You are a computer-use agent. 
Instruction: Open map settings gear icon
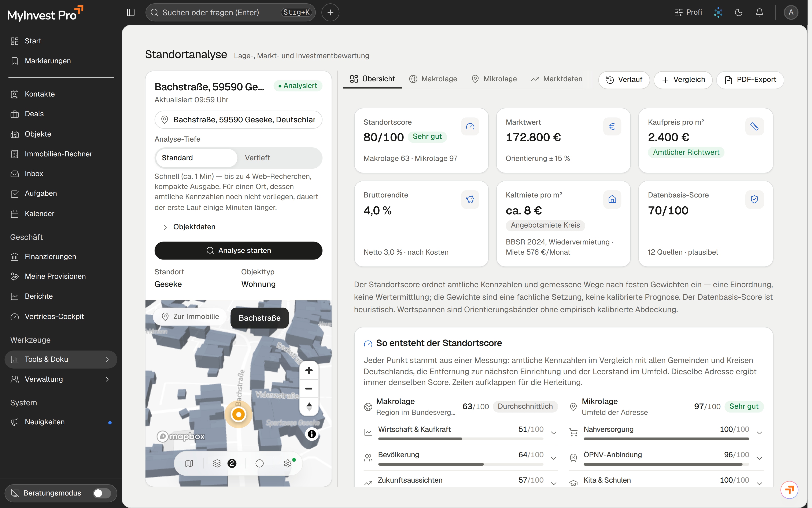pyautogui.click(x=288, y=463)
